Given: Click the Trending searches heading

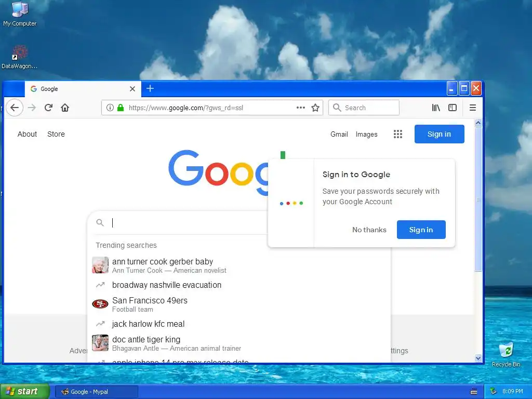Looking at the screenshot, I should pos(126,245).
